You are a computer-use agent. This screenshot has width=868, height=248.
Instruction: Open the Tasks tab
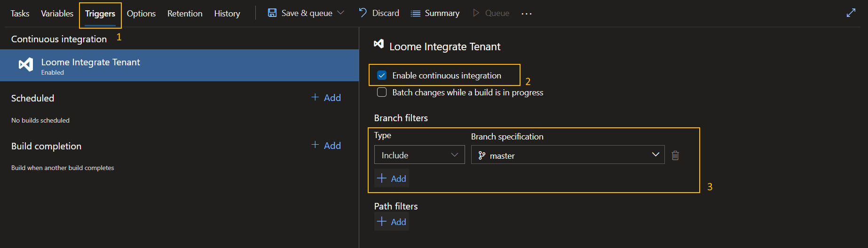click(x=20, y=14)
